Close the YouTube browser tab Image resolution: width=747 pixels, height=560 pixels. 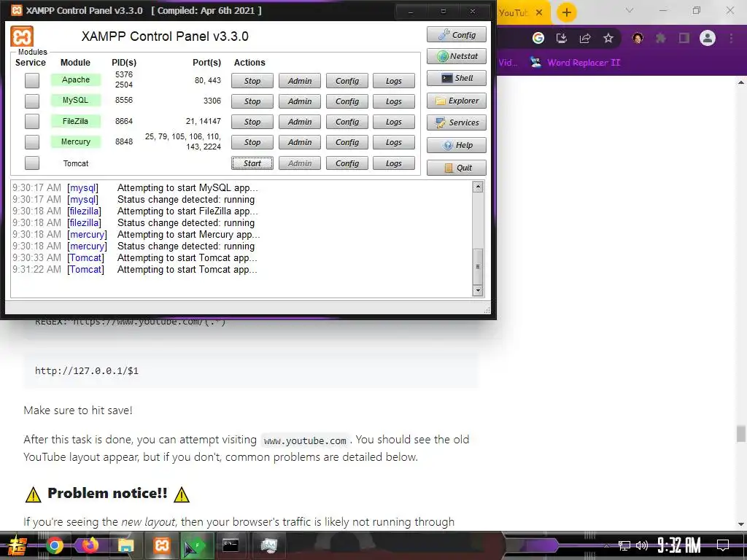tap(539, 12)
